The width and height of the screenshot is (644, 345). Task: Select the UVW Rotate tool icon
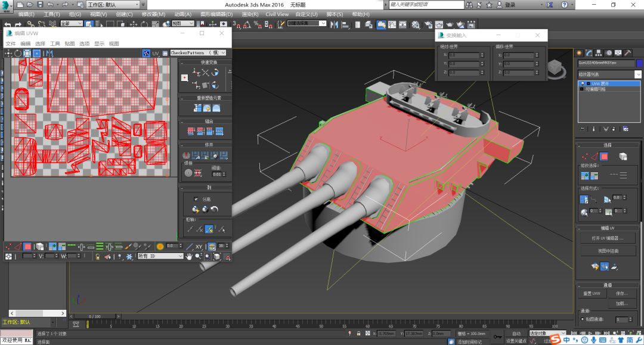(x=18, y=53)
